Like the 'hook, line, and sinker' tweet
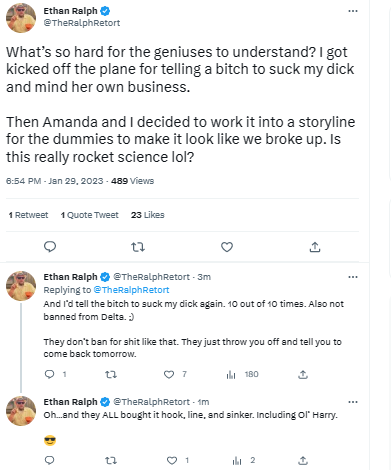 point(172,461)
